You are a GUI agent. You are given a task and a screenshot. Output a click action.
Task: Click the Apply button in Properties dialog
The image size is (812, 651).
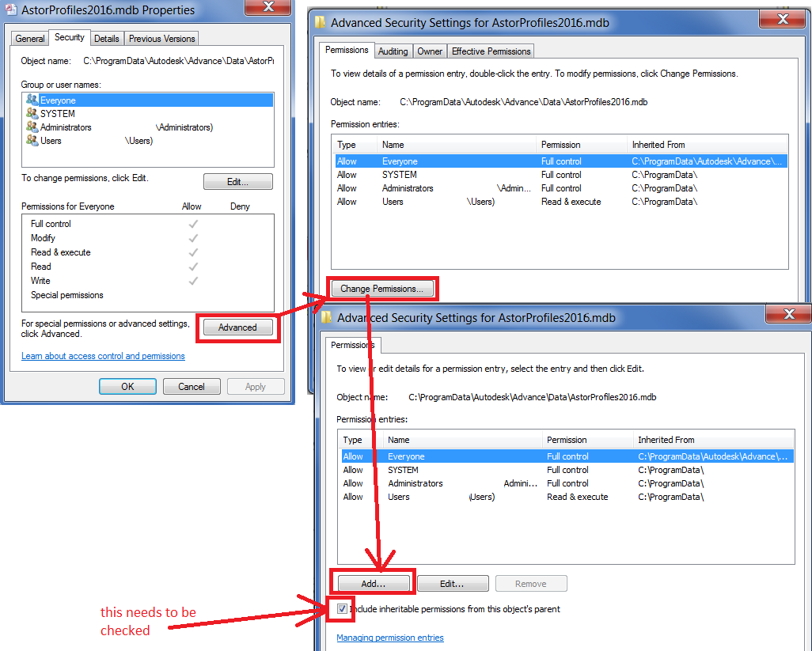[256, 387]
